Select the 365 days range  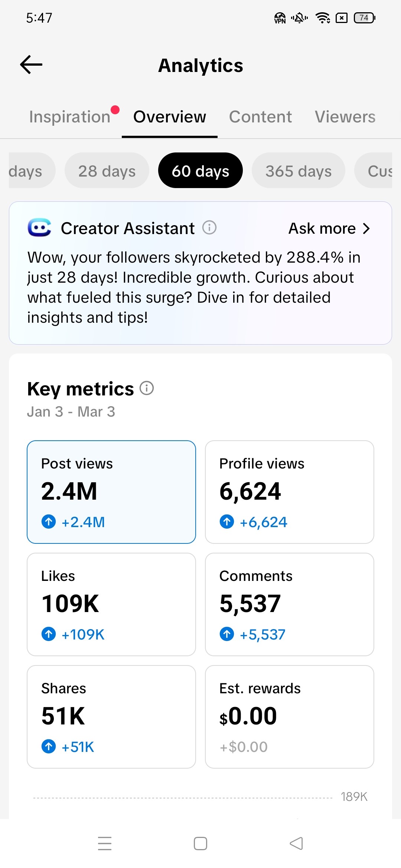[x=299, y=171]
